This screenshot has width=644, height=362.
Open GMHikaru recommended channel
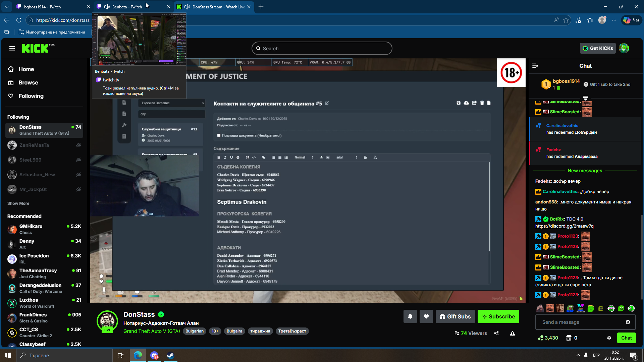coord(44,229)
